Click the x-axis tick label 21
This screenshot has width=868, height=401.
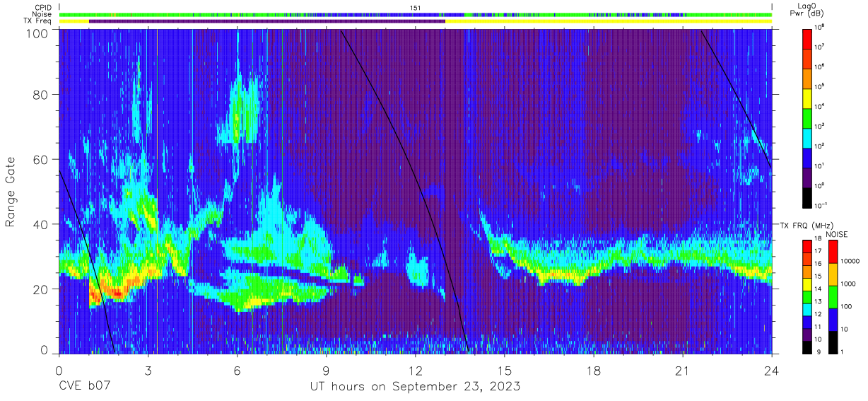tap(682, 370)
